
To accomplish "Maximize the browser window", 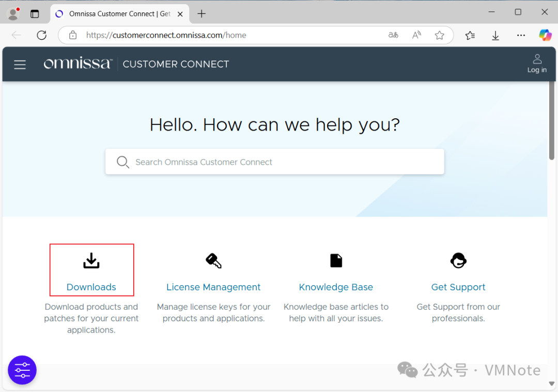I will [x=518, y=12].
